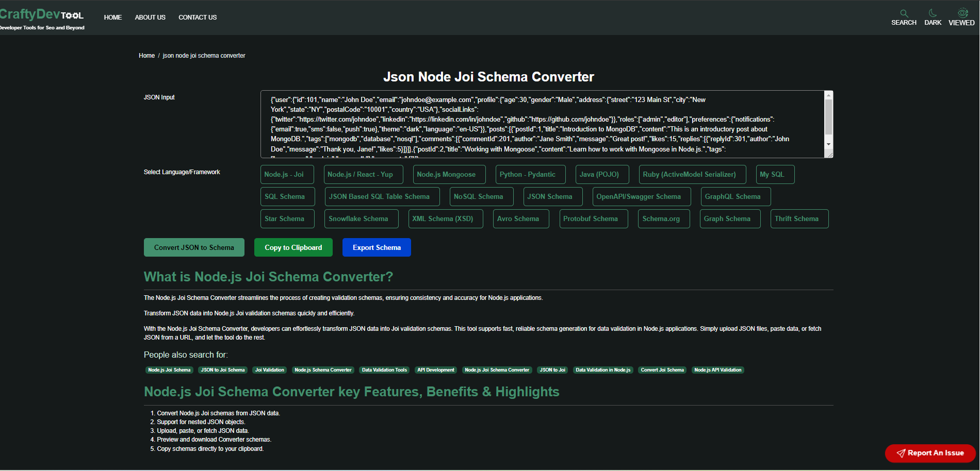Pick the SQL Schema option
The height and width of the screenshot is (471, 980).
[x=288, y=197]
